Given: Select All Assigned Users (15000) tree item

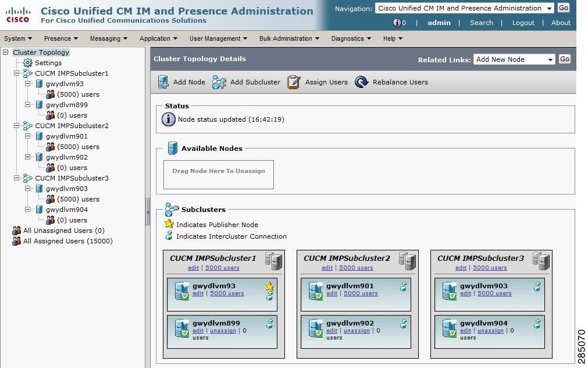Looking at the screenshot, I should tap(68, 241).
